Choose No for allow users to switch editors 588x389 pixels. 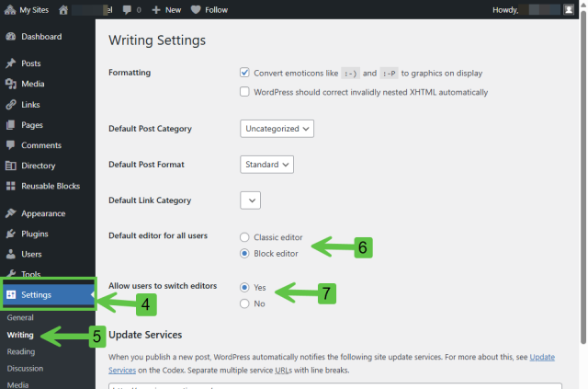pyautogui.click(x=244, y=303)
